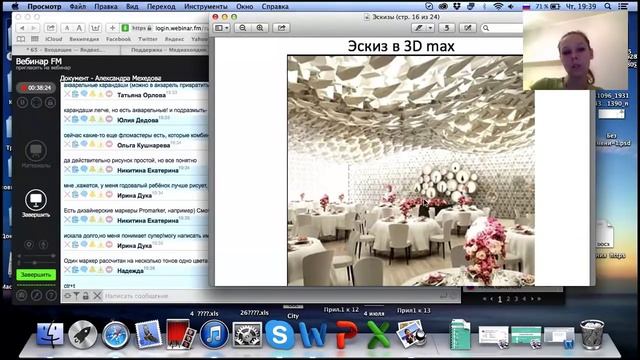Click the Preview search field

(x=502, y=28)
